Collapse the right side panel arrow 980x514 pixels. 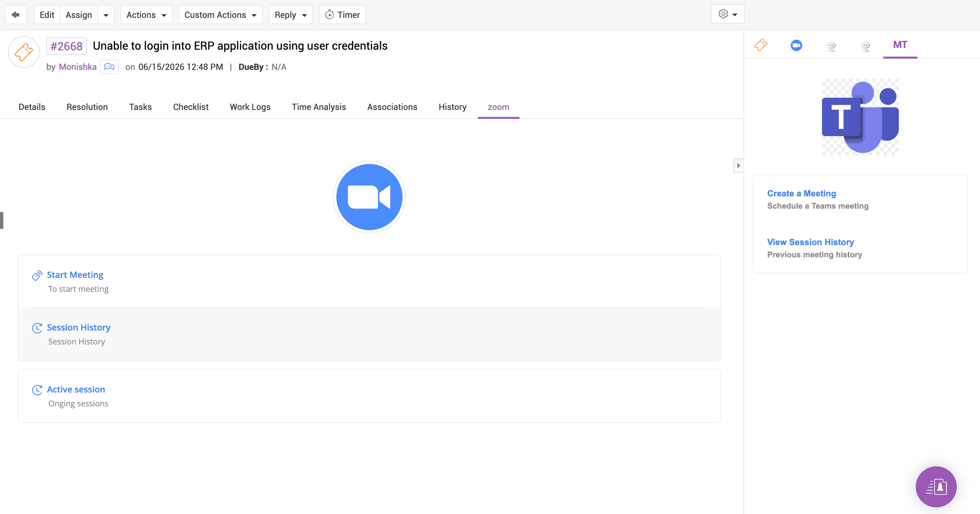738,165
